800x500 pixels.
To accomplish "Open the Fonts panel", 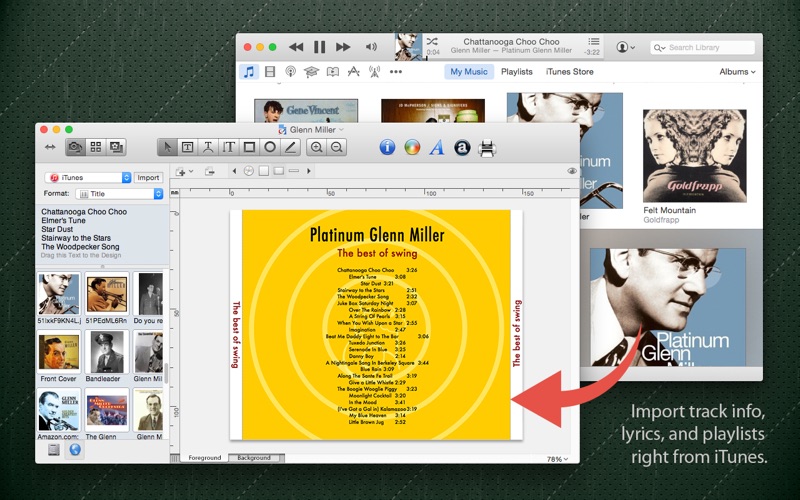I will [x=437, y=147].
